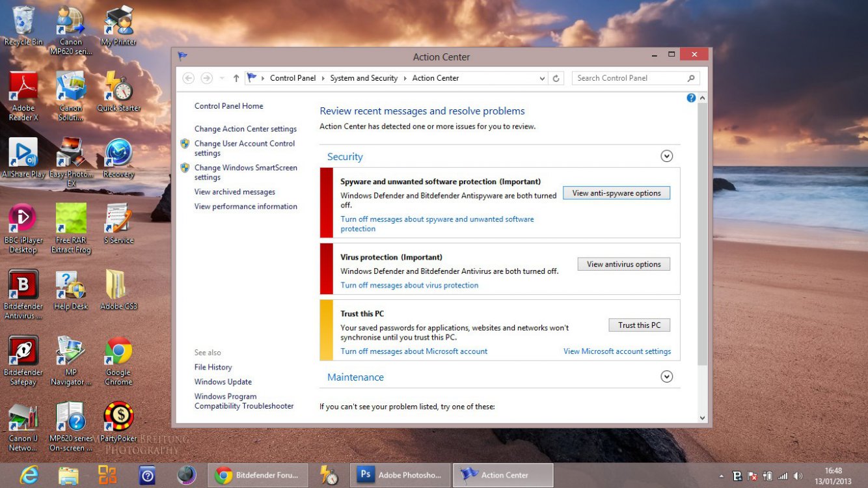Open BBC iPlayer Desktop icon
This screenshot has height=488, width=868.
click(x=23, y=228)
